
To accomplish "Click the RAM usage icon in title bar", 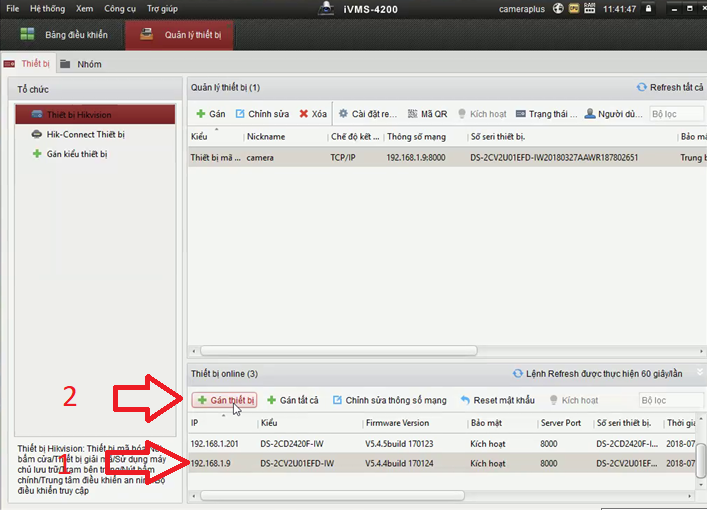I will 589,8.
